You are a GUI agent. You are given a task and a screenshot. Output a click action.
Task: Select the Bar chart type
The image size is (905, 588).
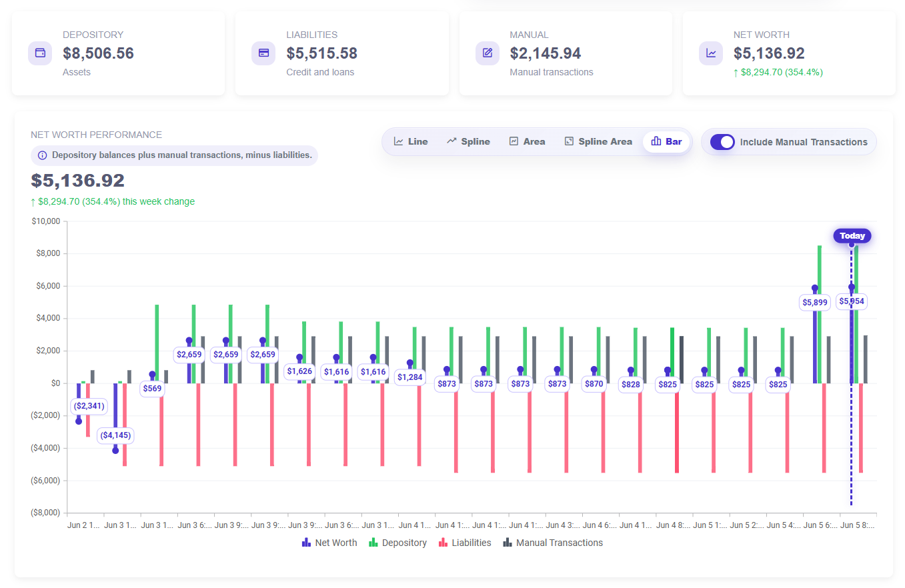coord(666,141)
